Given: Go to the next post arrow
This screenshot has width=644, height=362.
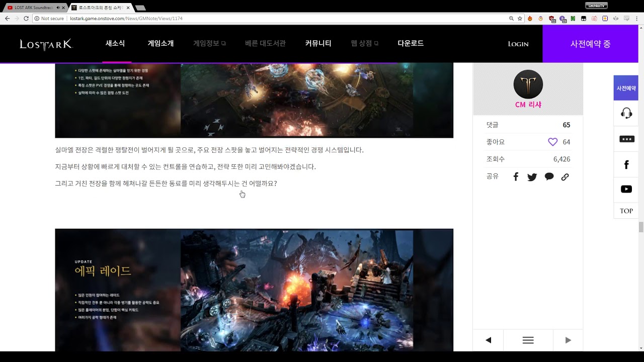Looking at the screenshot, I should point(568,340).
